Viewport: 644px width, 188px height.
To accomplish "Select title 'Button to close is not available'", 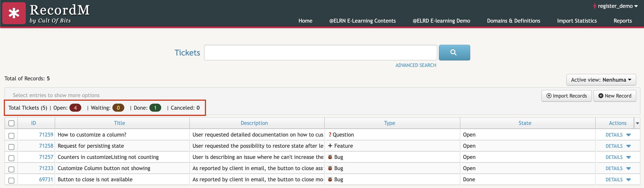I will pos(95,179).
